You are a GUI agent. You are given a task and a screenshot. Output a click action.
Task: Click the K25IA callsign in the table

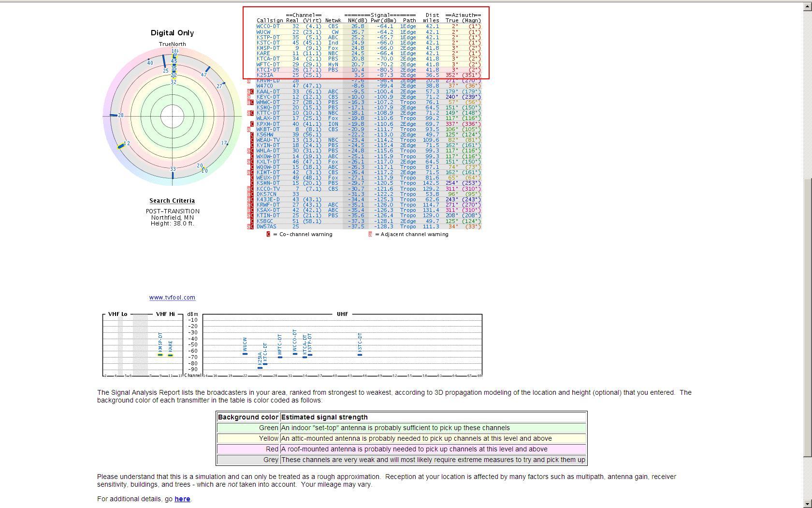click(265, 75)
